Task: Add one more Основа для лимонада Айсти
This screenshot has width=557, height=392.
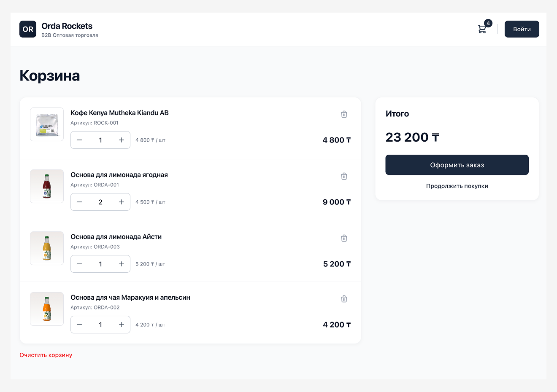Action: (x=122, y=264)
